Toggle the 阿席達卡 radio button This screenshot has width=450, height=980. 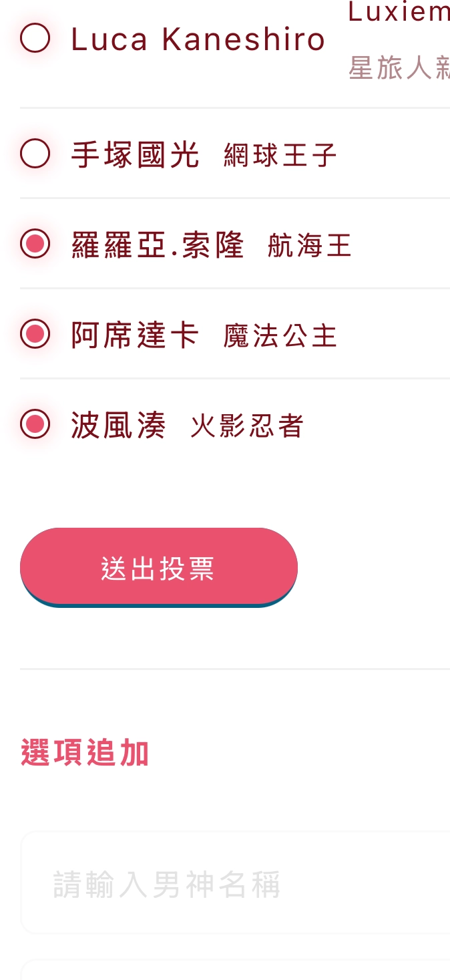[35, 334]
